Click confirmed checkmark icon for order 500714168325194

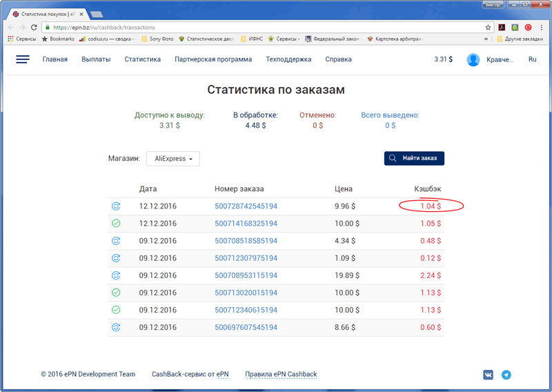tap(116, 224)
